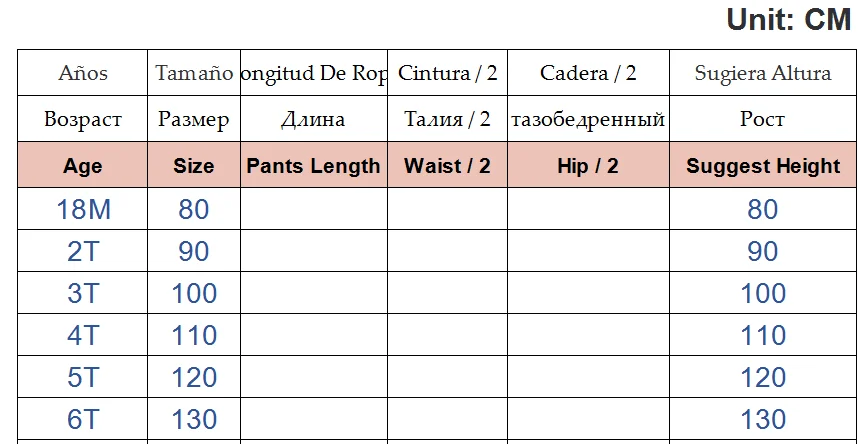Select the Pants Length header cell
The image size is (861, 444).
click(x=313, y=166)
